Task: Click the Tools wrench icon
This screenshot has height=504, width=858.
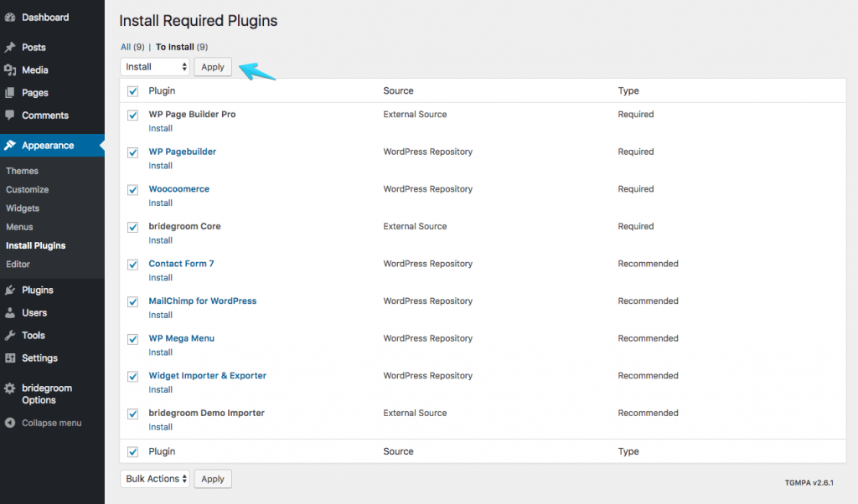Action: click(10, 336)
